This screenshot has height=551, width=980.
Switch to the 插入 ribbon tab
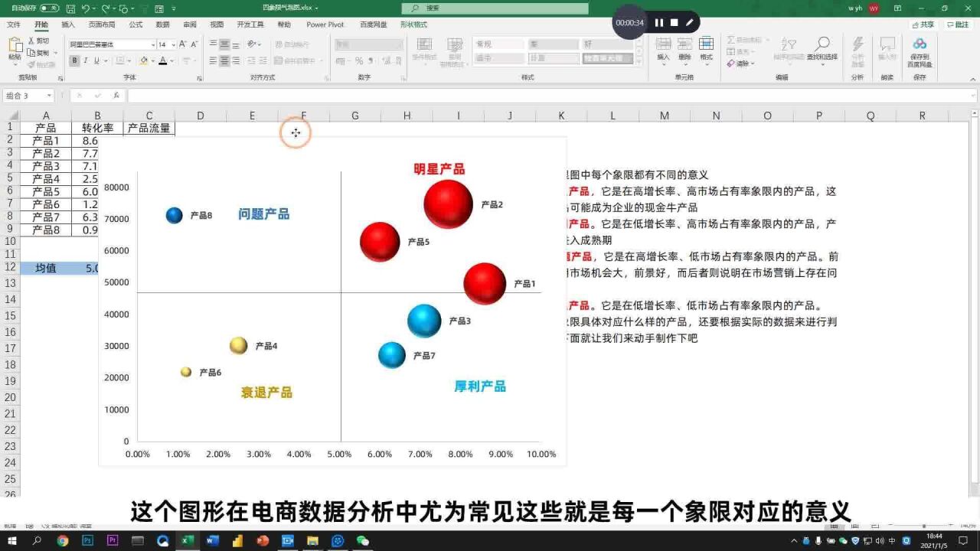68,24
